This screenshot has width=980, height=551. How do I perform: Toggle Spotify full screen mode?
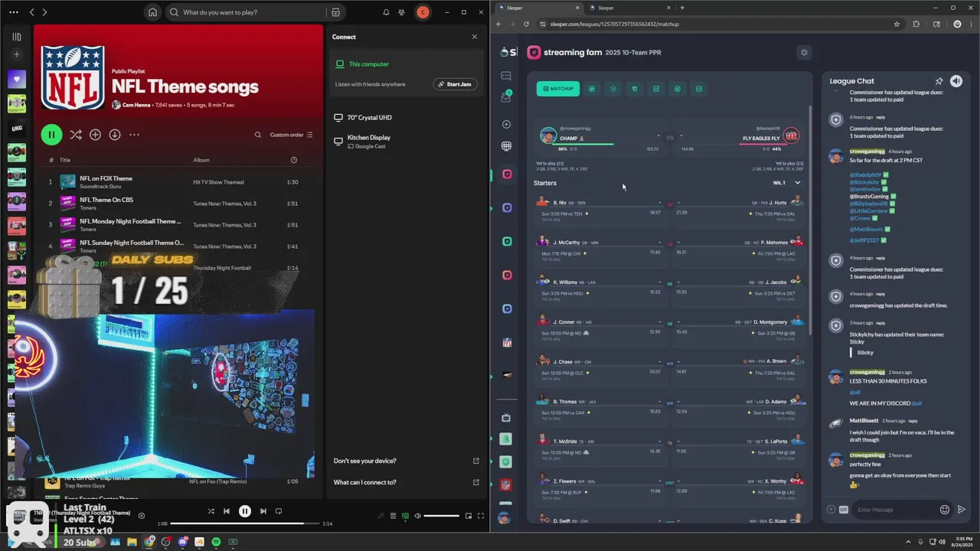(481, 516)
